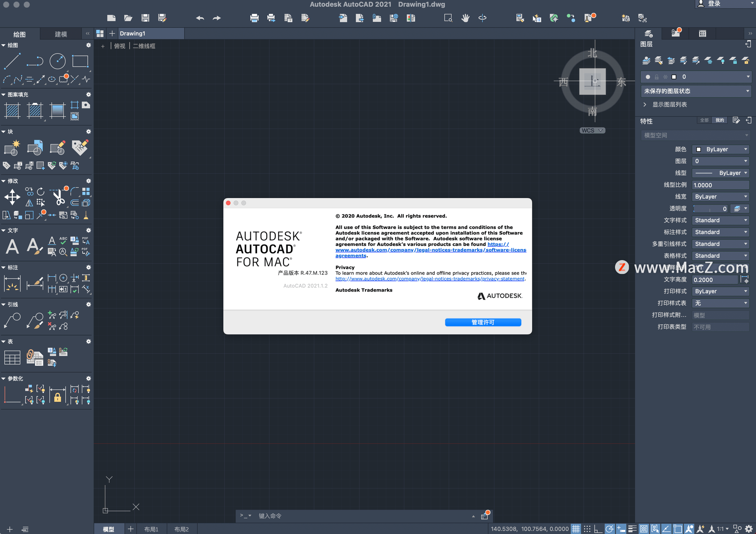Click 管理许可 button in dialog
Viewport: 756px width, 534px height.
tap(483, 322)
